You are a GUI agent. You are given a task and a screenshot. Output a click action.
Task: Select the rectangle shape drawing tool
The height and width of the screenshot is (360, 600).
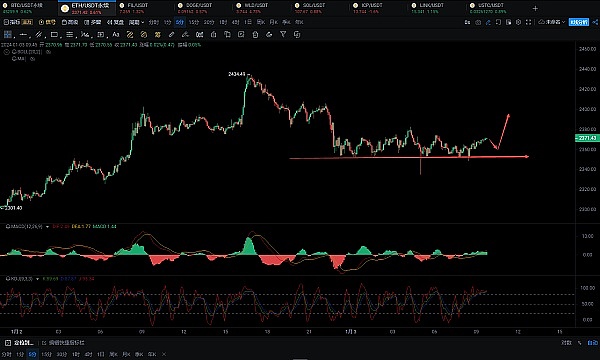pos(54,35)
